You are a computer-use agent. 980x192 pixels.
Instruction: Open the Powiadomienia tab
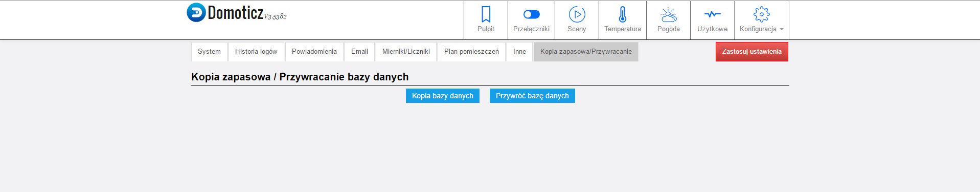tap(314, 52)
